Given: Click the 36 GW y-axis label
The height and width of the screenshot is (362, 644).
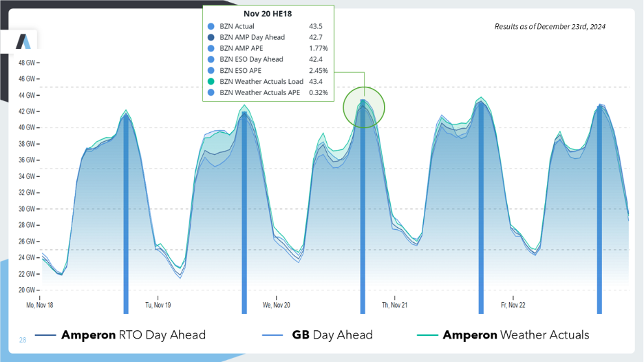Looking at the screenshot, I should [27, 160].
